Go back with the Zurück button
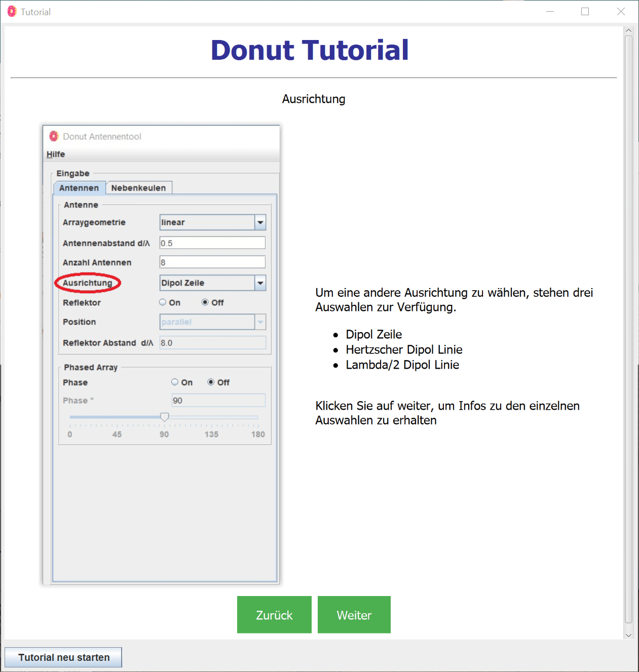The height and width of the screenshot is (672, 639). [x=274, y=615]
